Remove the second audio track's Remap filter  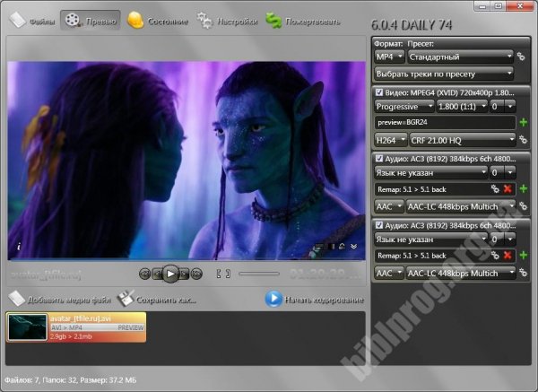tap(508, 256)
